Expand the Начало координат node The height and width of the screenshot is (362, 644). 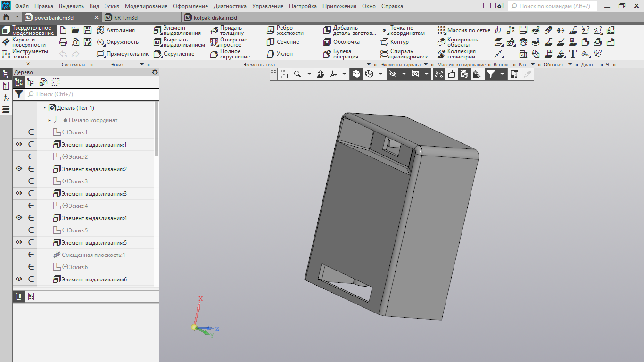pyautogui.click(x=50, y=120)
